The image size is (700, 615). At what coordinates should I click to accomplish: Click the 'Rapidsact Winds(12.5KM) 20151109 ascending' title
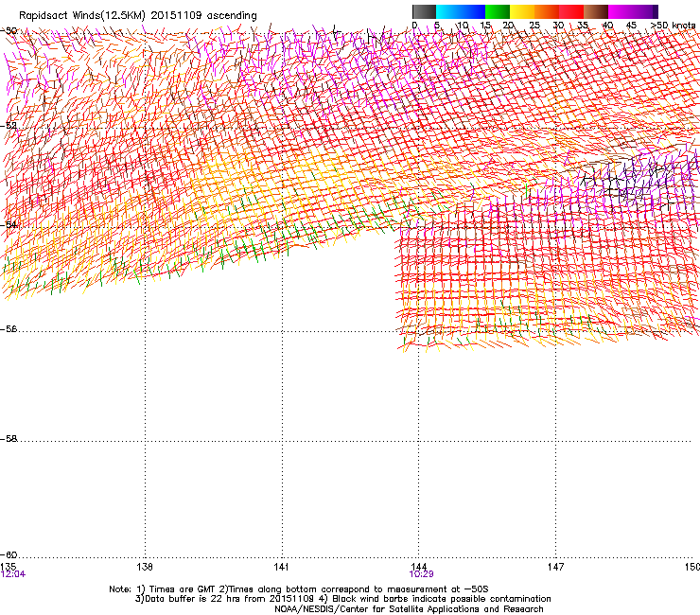(138, 16)
